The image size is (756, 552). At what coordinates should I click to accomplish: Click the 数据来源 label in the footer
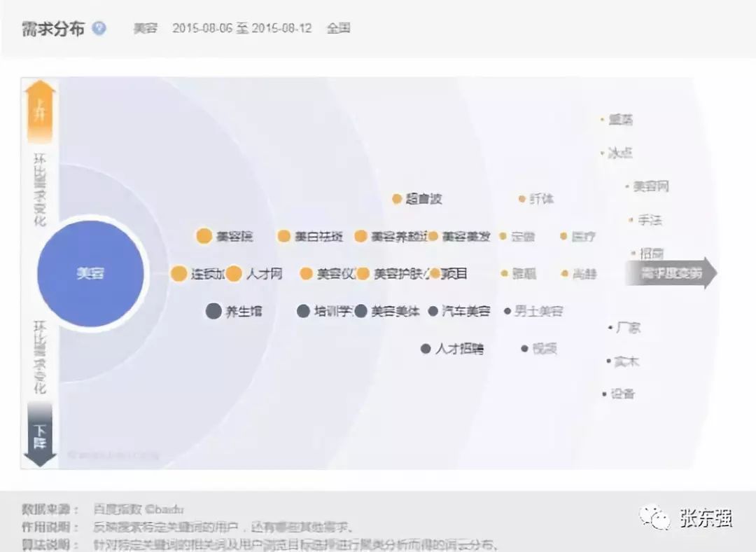[x=50, y=509]
